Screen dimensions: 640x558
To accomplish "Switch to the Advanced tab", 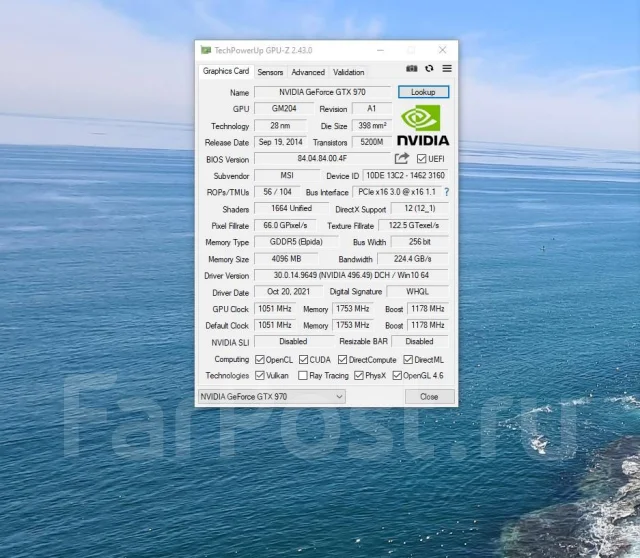I will pyautogui.click(x=308, y=72).
